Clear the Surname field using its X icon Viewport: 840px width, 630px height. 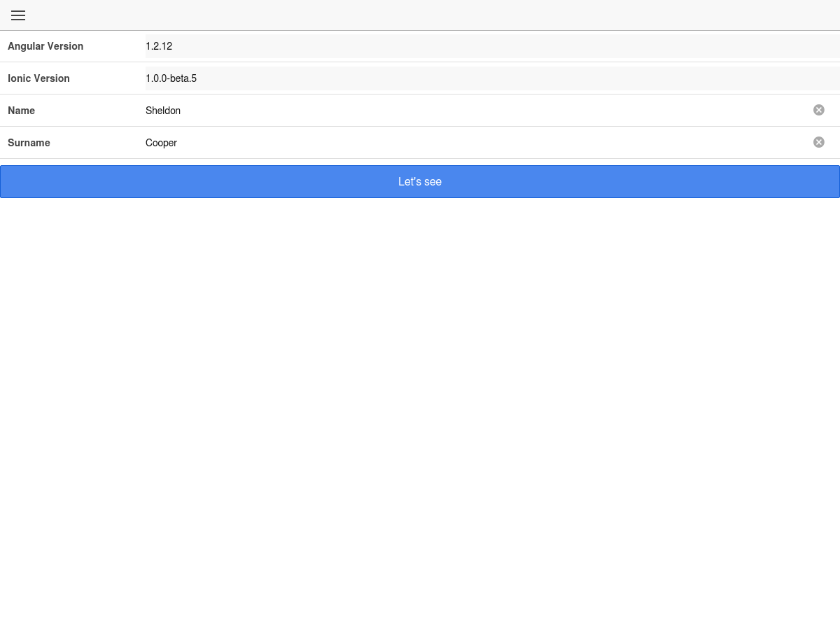(818, 142)
